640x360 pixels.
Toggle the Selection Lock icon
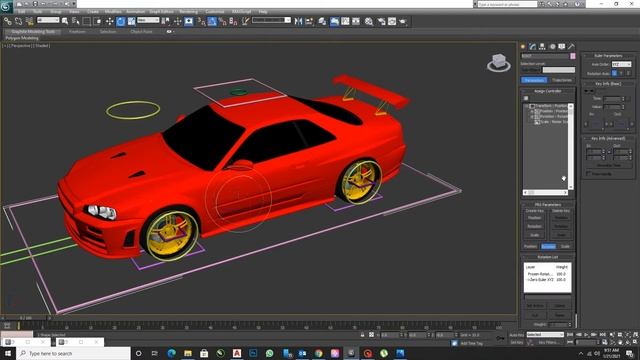click(362, 335)
